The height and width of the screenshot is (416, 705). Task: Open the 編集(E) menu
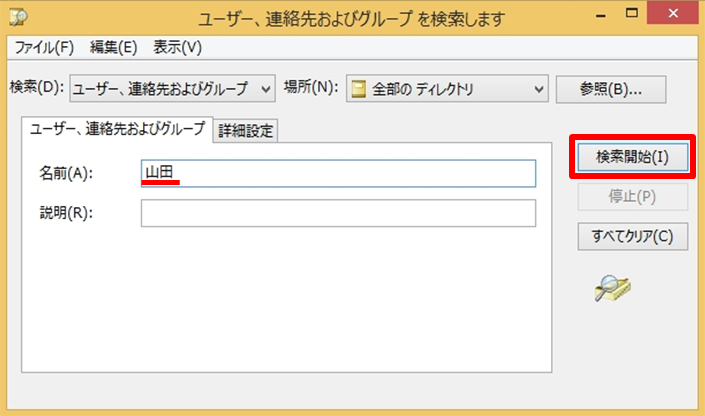coord(113,47)
